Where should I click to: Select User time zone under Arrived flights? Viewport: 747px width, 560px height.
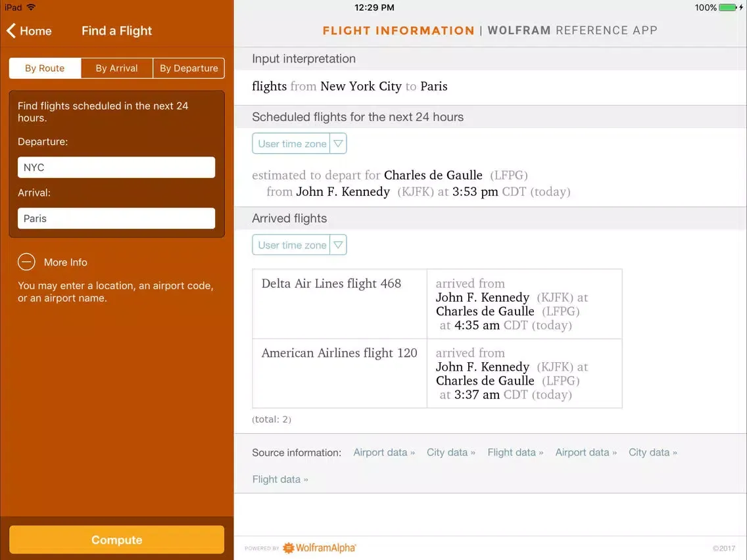coord(291,245)
